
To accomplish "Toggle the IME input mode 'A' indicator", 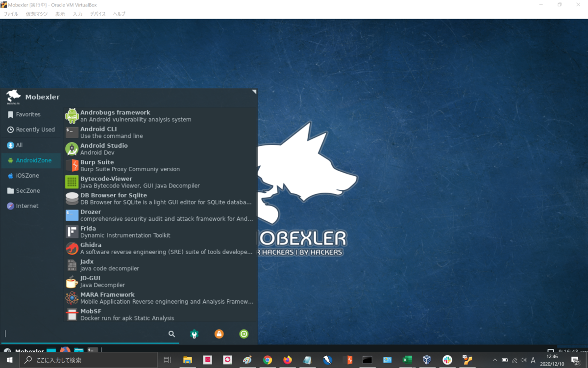I will coord(533,360).
